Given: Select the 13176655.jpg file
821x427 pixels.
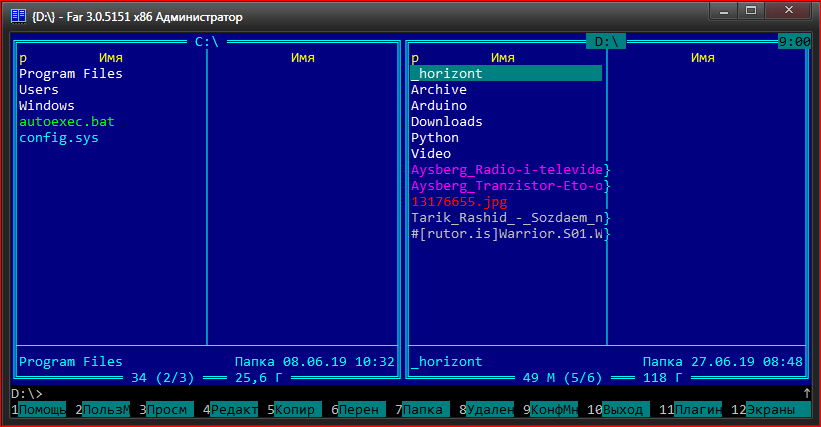Looking at the screenshot, I should [x=459, y=202].
